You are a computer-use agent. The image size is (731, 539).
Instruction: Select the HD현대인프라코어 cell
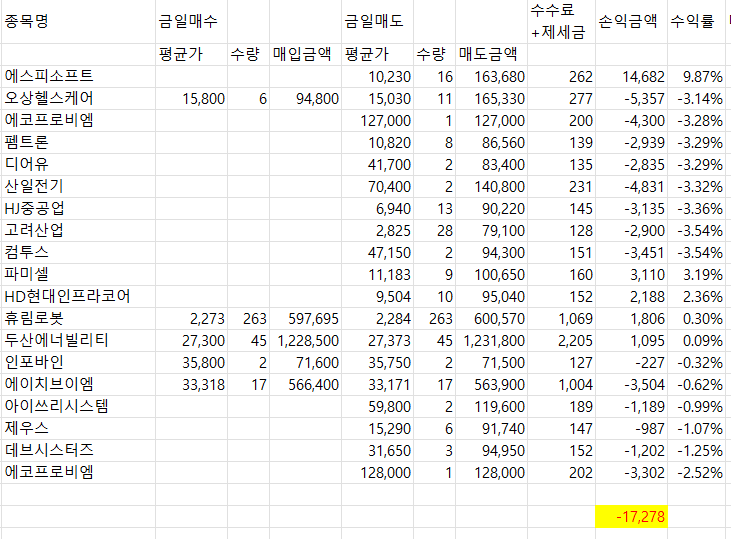(x=78, y=296)
